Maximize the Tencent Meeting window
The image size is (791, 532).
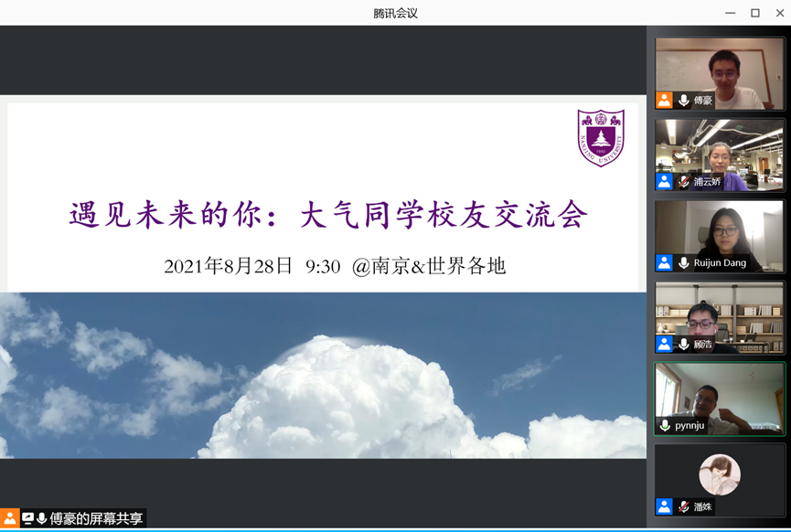pyautogui.click(x=755, y=13)
